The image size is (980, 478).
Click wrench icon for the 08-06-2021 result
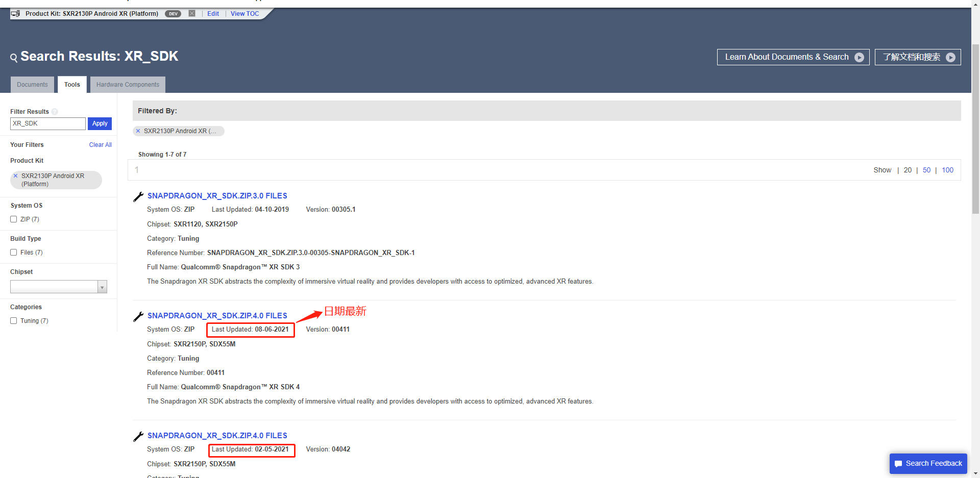[x=138, y=316]
